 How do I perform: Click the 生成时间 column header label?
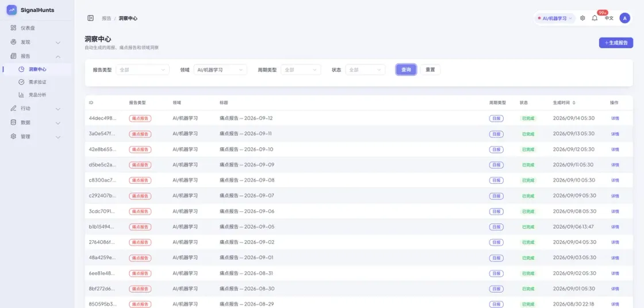[561, 103]
